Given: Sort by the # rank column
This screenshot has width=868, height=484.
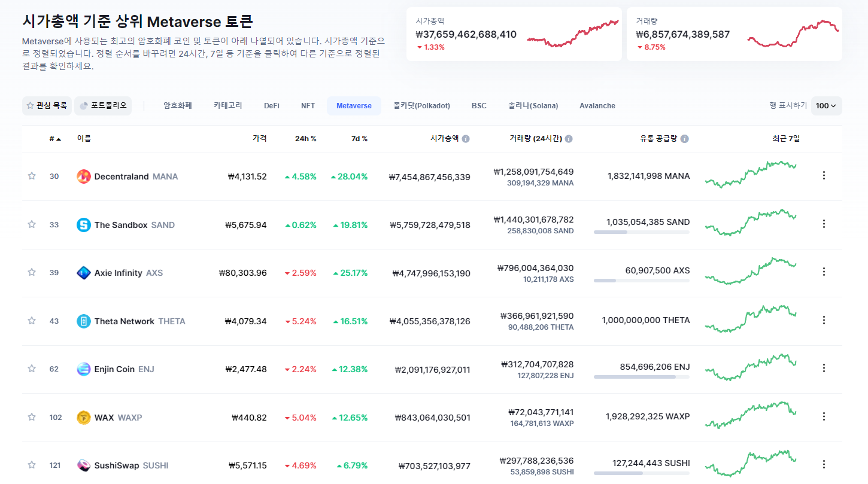Looking at the screenshot, I should 55,139.
